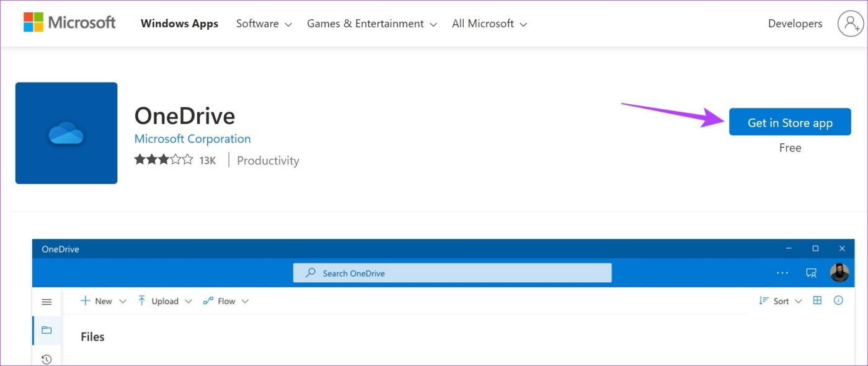Open the Microsoft Corporation publisher link

click(192, 138)
